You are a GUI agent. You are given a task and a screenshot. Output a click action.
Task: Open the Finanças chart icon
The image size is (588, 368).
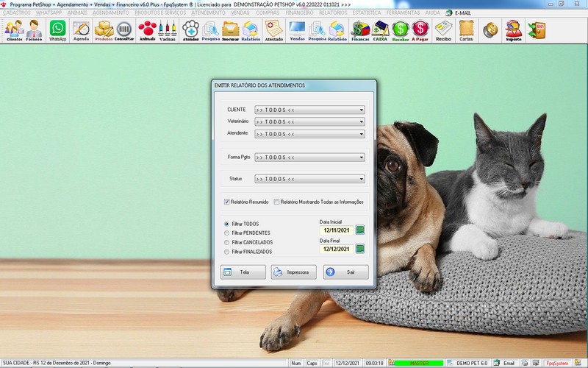360,30
